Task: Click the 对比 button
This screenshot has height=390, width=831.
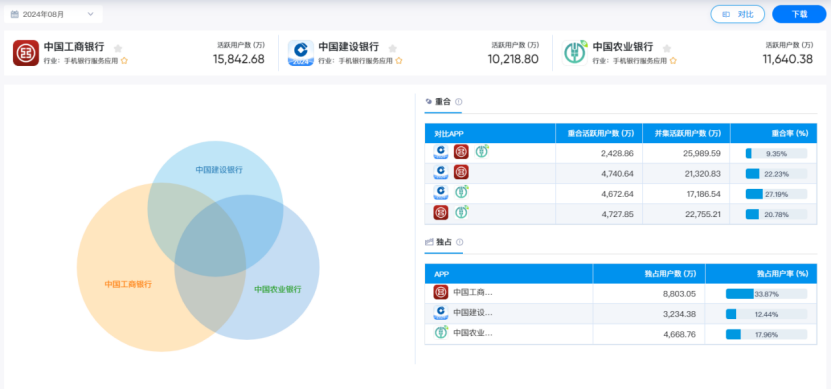Action: coord(738,14)
